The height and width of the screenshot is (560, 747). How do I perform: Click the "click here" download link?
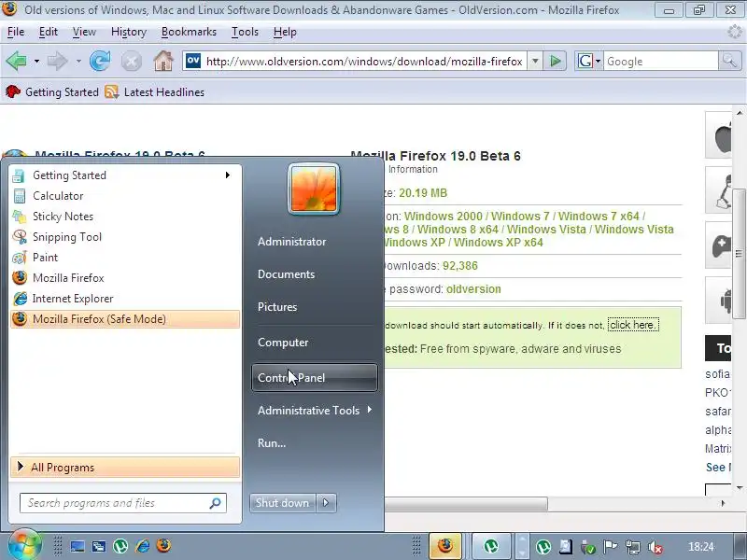click(x=633, y=325)
